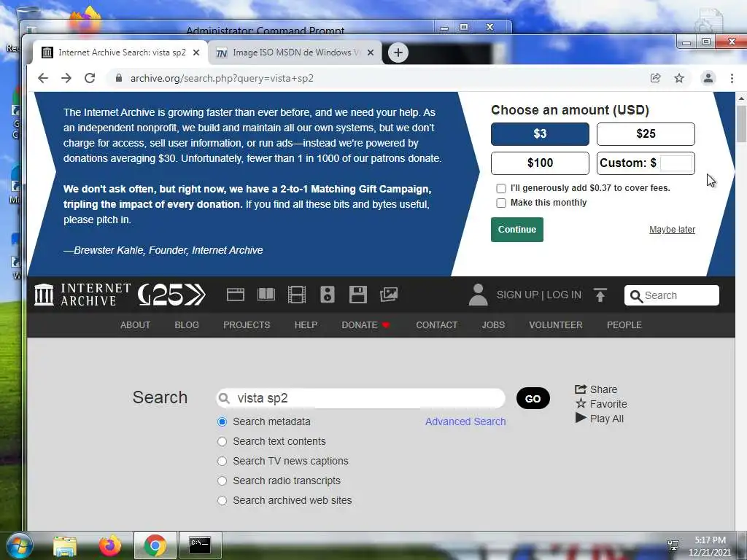Click the green Continue button

[x=517, y=230]
